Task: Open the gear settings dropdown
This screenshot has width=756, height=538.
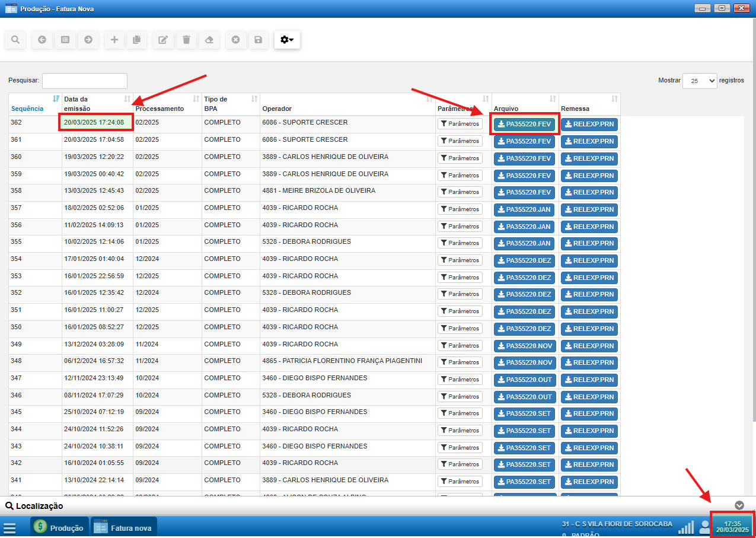Action: click(287, 40)
